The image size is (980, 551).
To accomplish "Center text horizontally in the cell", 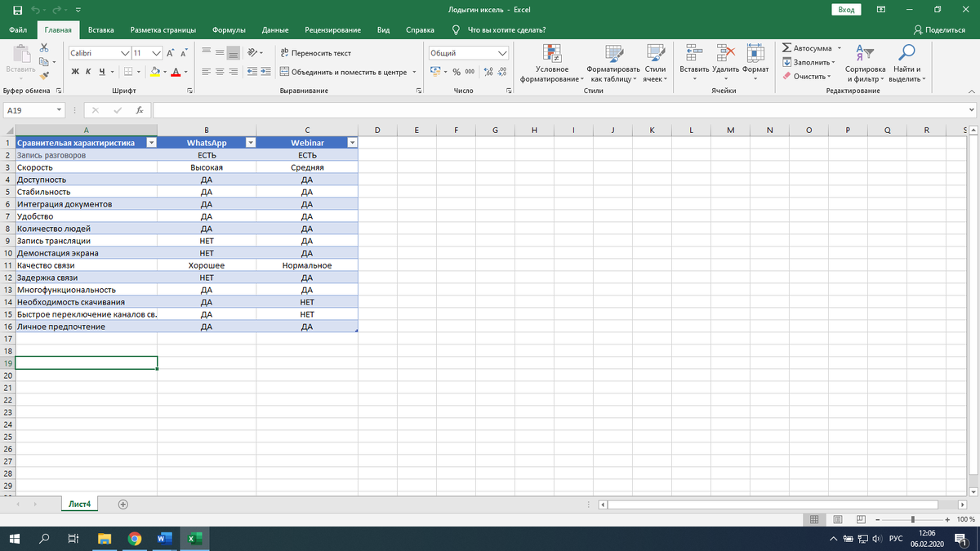I will pos(220,72).
